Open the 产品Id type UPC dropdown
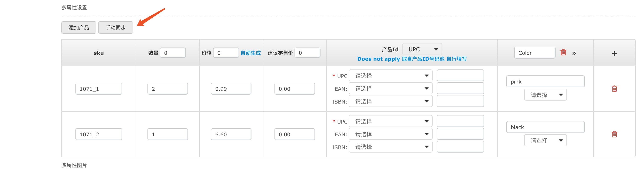This screenshot has width=644, height=173. click(422, 49)
